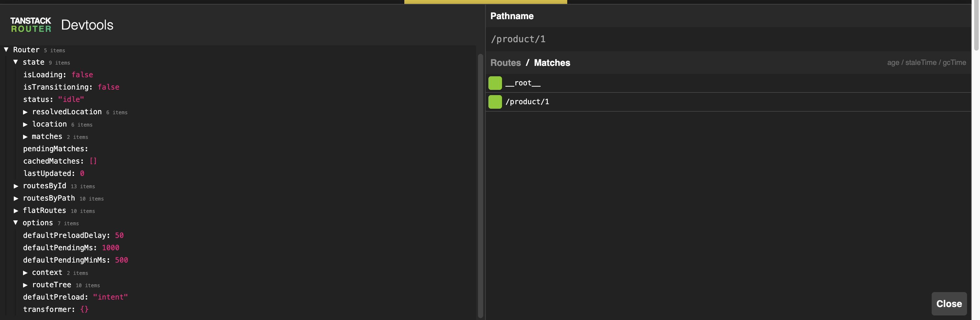Image resolution: width=980 pixels, height=320 pixels.
Task: Collapse the state section
Action: coord(16,62)
